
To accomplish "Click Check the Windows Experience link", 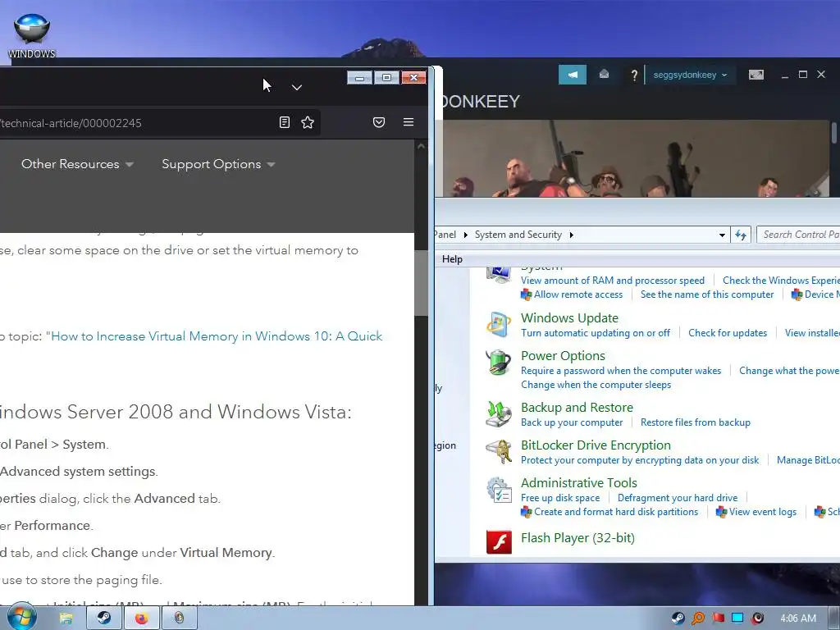I will [x=781, y=281].
